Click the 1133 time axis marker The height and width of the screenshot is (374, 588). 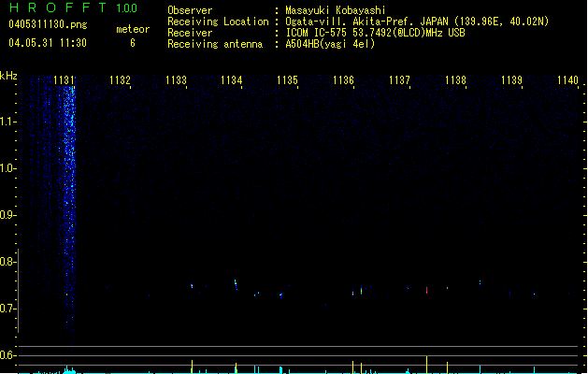coord(176,80)
